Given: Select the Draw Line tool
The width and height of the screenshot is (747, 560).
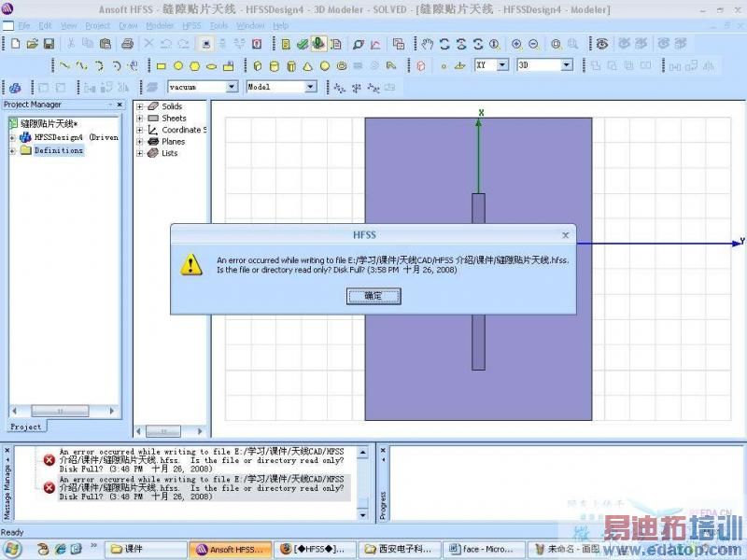Looking at the screenshot, I should pos(64,65).
